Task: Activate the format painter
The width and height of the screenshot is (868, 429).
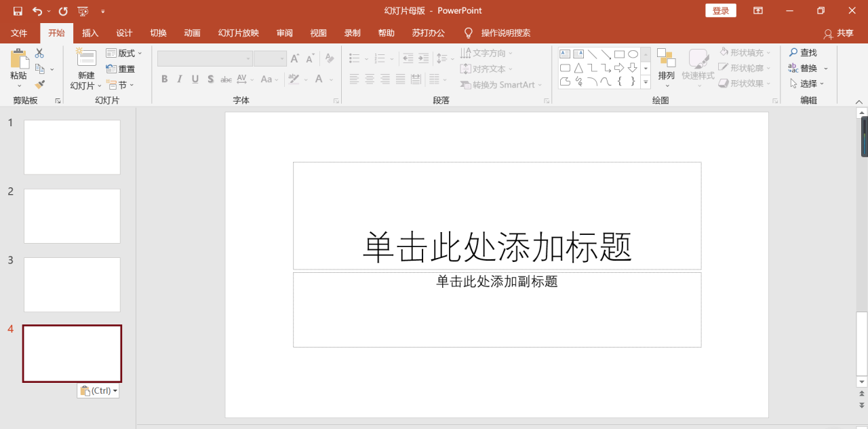Action: point(39,83)
